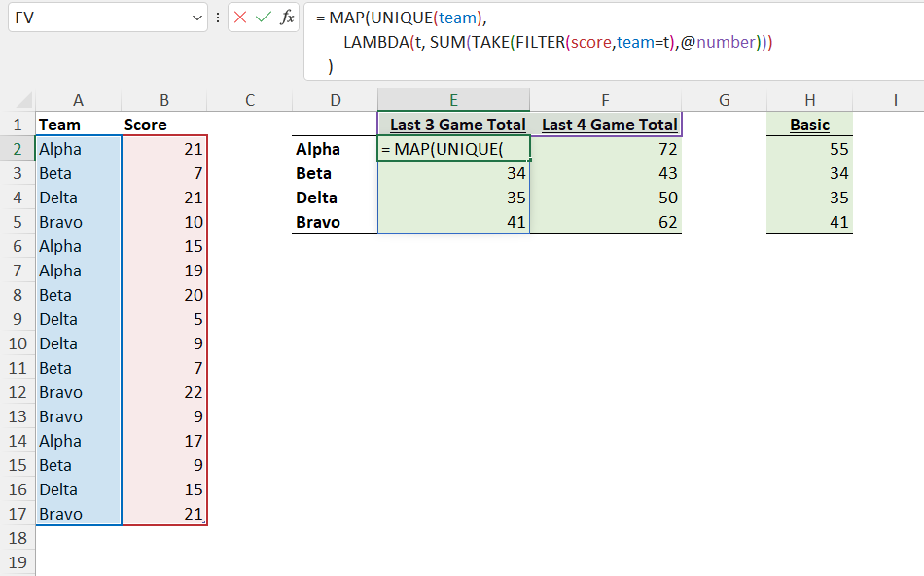This screenshot has width=924, height=576.
Task: Select column D header
Action: click(336, 100)
